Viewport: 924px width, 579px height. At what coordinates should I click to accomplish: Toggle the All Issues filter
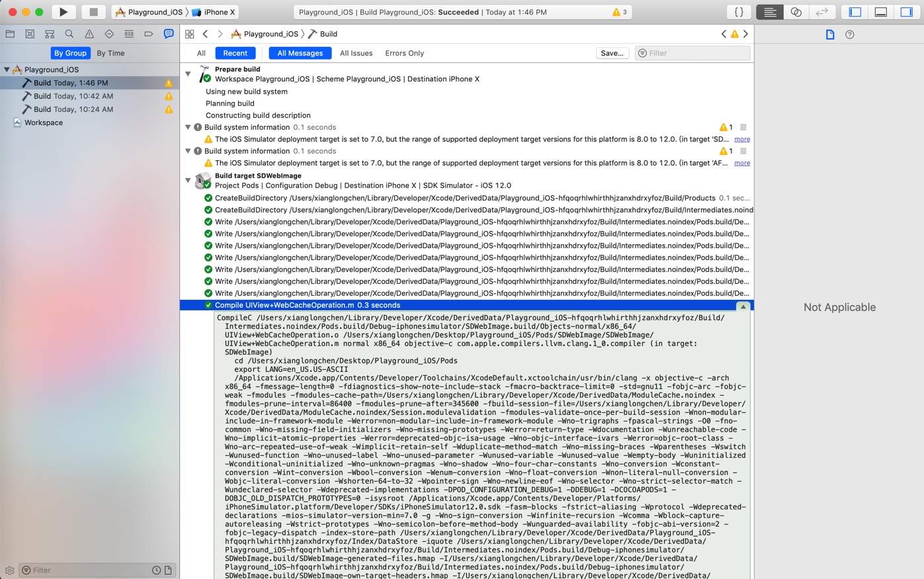click(357, 53)
